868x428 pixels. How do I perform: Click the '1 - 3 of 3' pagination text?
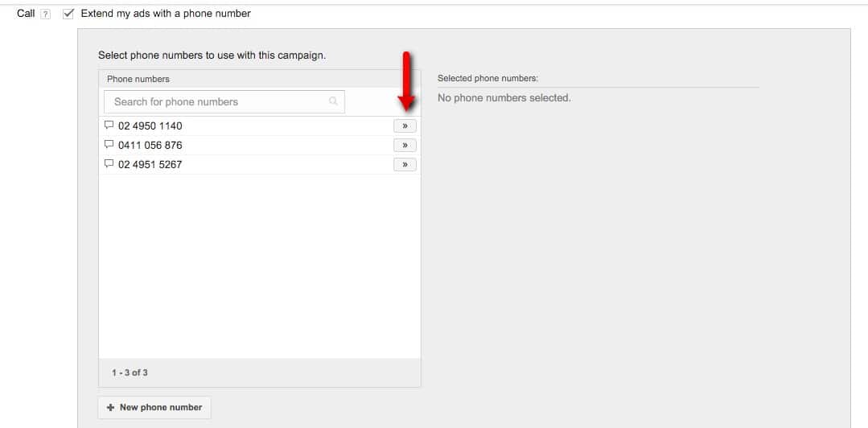tap(130, 372)
